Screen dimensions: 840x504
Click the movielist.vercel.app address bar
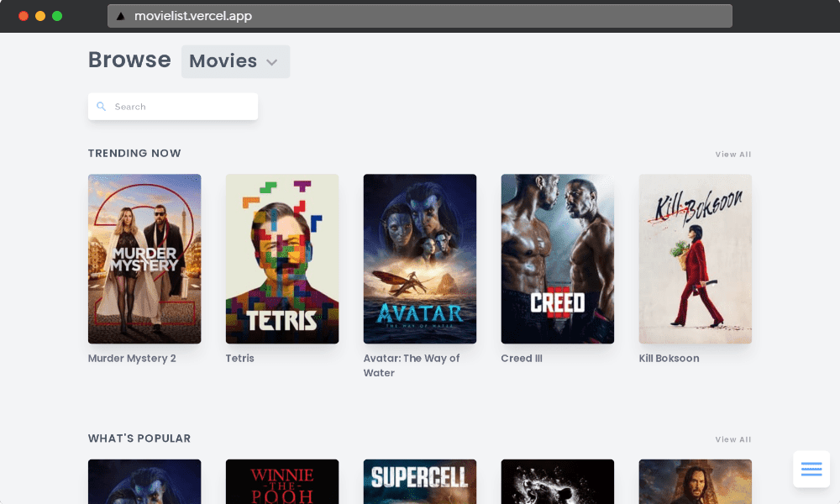pos(419,16)
